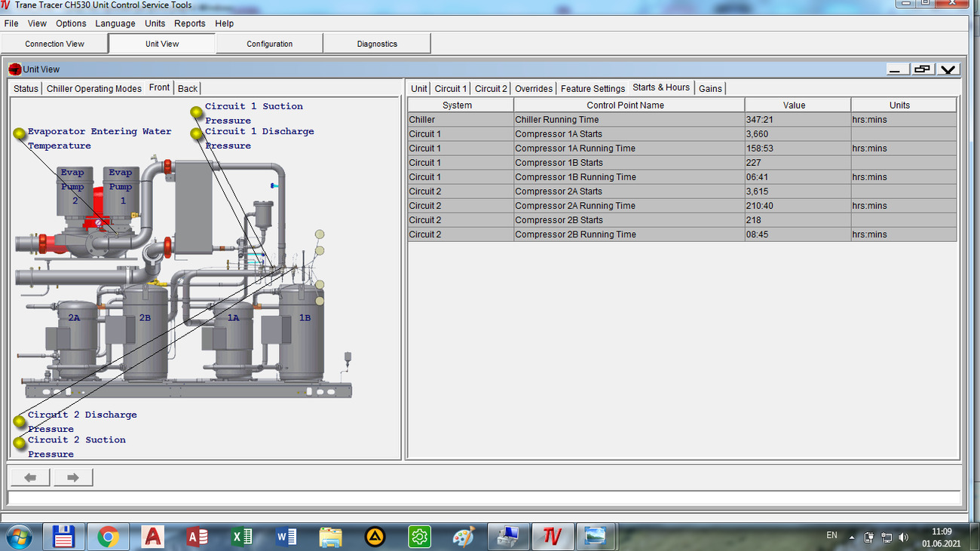980x551 pixels.
Task: Open Chiller Operating Modes tab
Action: (94, 88)
